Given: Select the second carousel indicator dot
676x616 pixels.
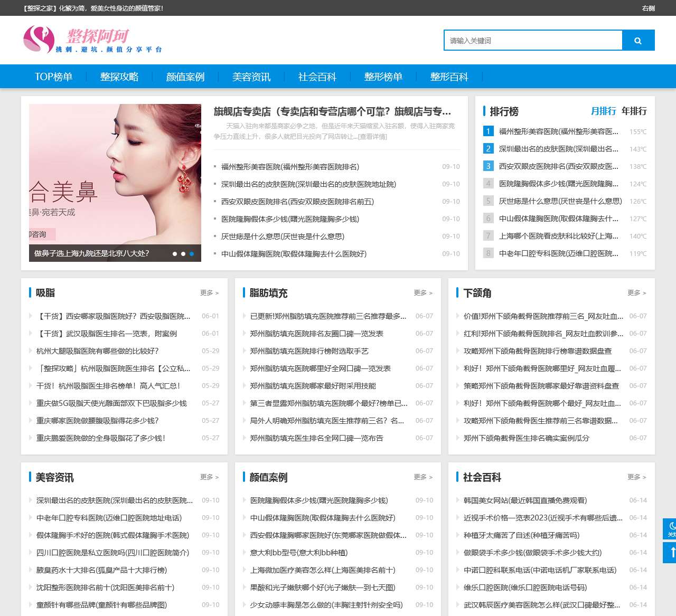Looking at the screenshot, I should click(x=183, y=253).
